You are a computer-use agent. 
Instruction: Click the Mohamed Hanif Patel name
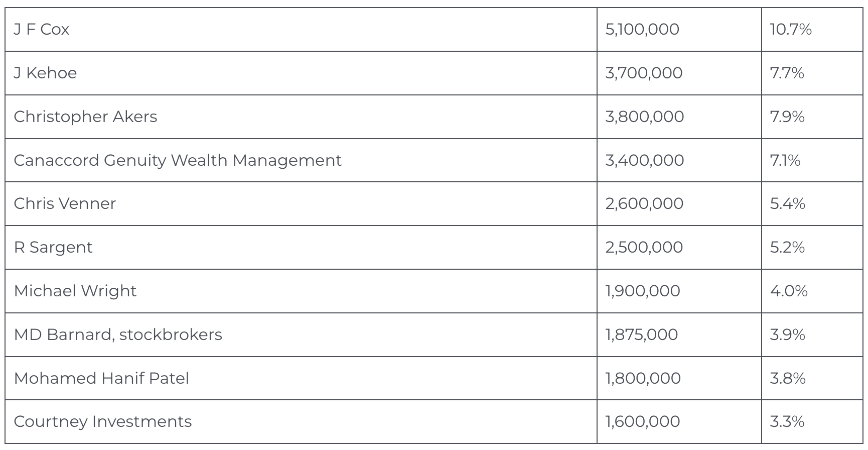(101, 378)
